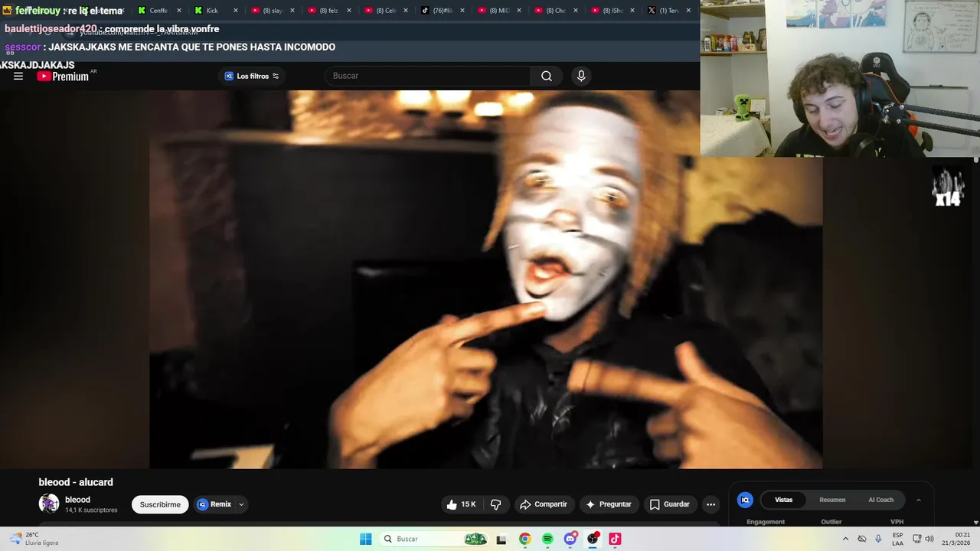Click the taskbar microphone tray icon
Screen dimensions: 980x551
878,539
